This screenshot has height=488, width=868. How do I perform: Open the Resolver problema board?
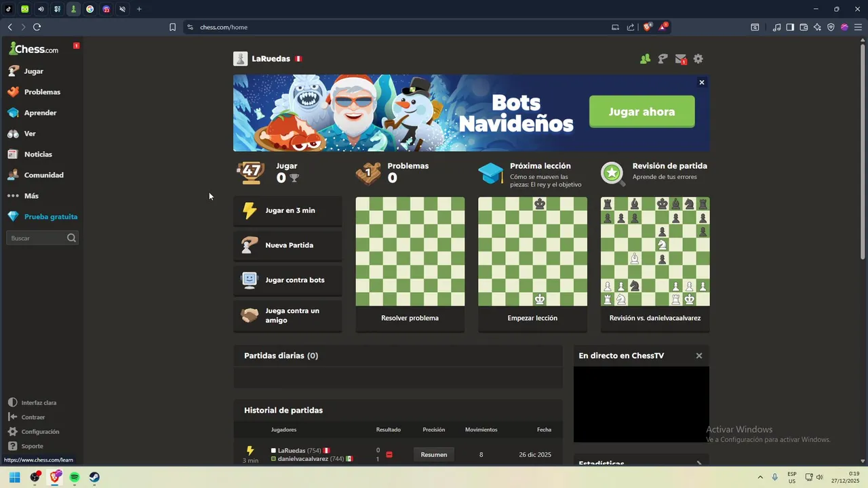pyautogui.click(x=410, y=251)
